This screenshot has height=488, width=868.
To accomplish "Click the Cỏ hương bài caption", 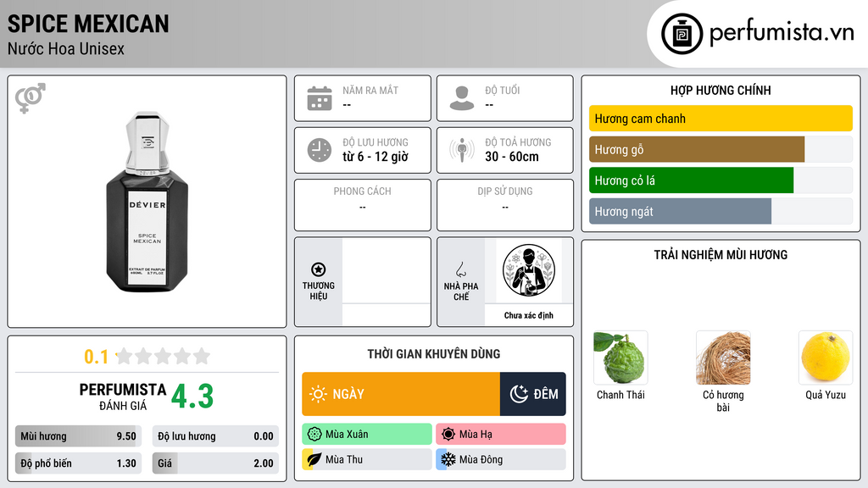I will coord(723,401).
